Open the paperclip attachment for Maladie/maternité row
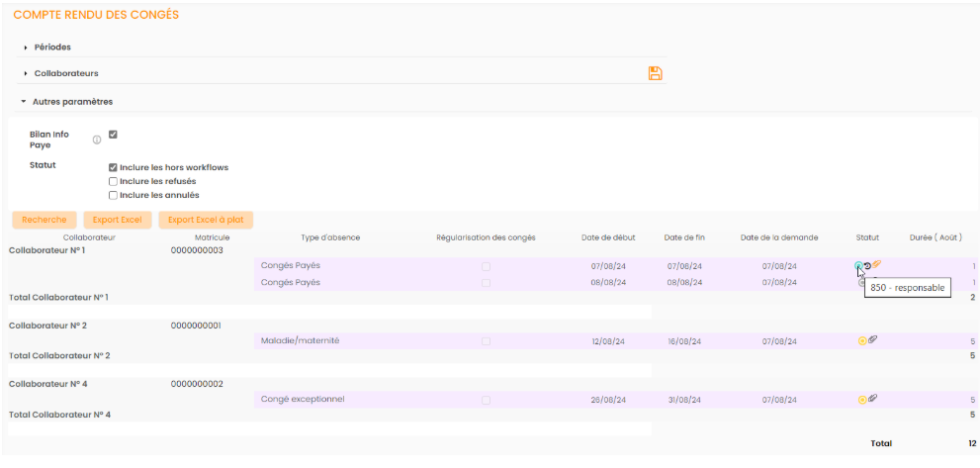Viewport: 980px width, 468px height. (x=873, y=340)
